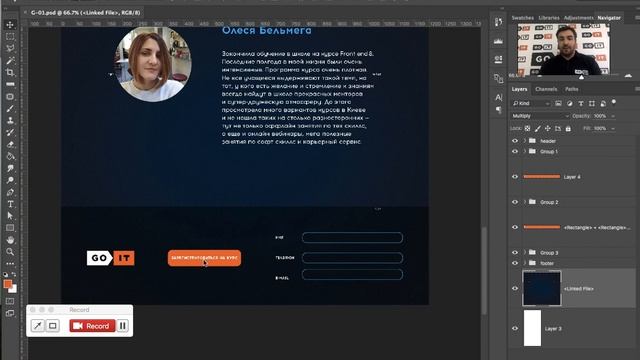
Task: Select the Zoom tool
Action: tap(10, 252)
